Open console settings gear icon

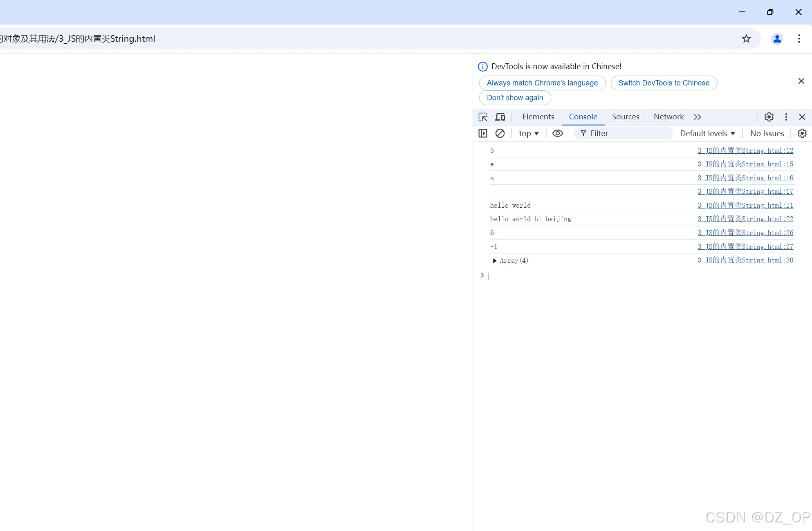(802, 133)
